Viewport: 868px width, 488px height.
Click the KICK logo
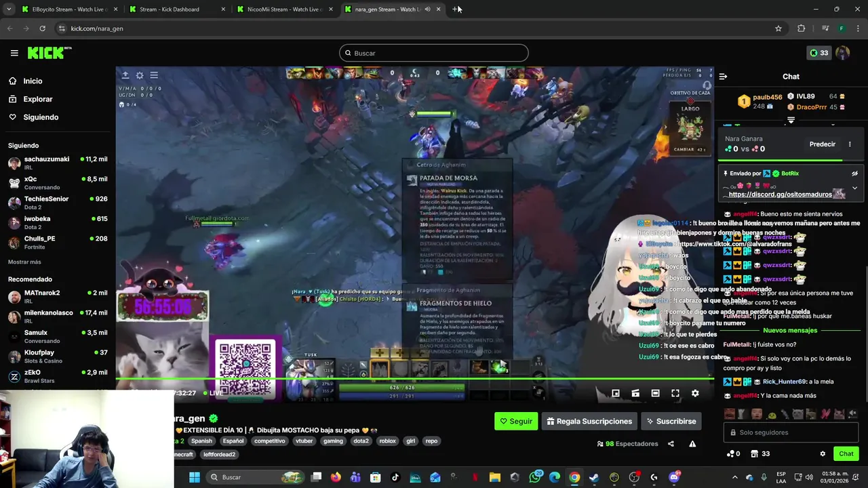pyautogui.click(x=49, y=53)
